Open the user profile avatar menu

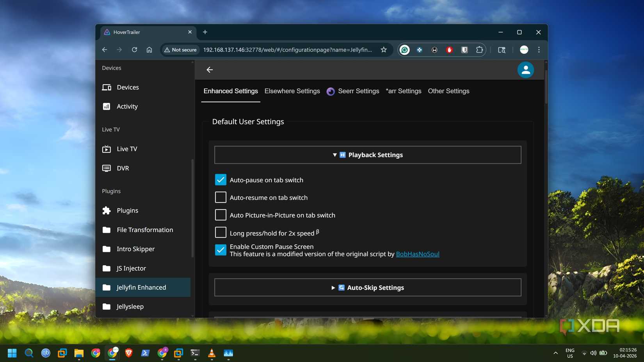click(x=525, y=70)
